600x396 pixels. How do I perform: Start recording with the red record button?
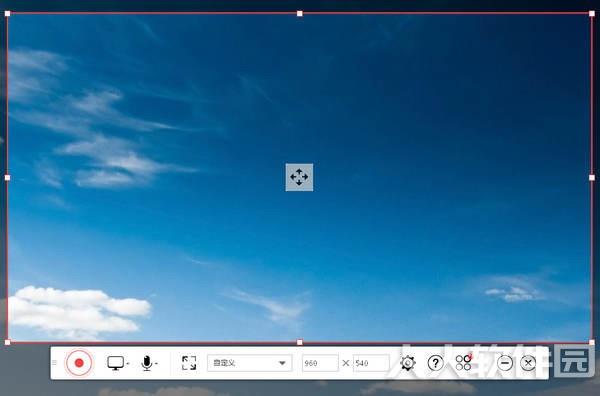coord(79,363)
